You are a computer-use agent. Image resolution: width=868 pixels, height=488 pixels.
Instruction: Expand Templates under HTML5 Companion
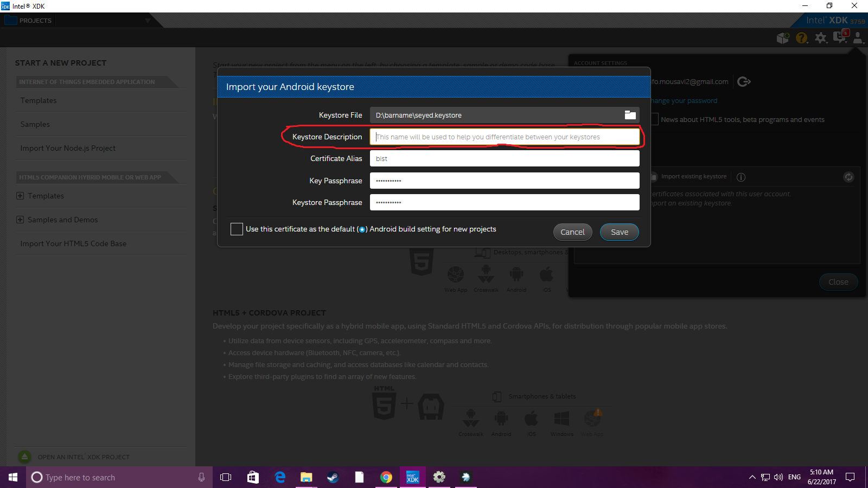[20, 196]
